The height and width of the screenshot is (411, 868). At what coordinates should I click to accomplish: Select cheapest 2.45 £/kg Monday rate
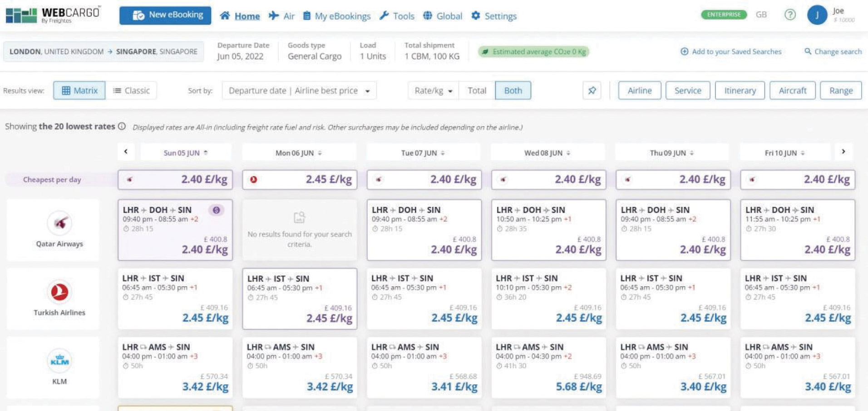click(x=300, y=180)
